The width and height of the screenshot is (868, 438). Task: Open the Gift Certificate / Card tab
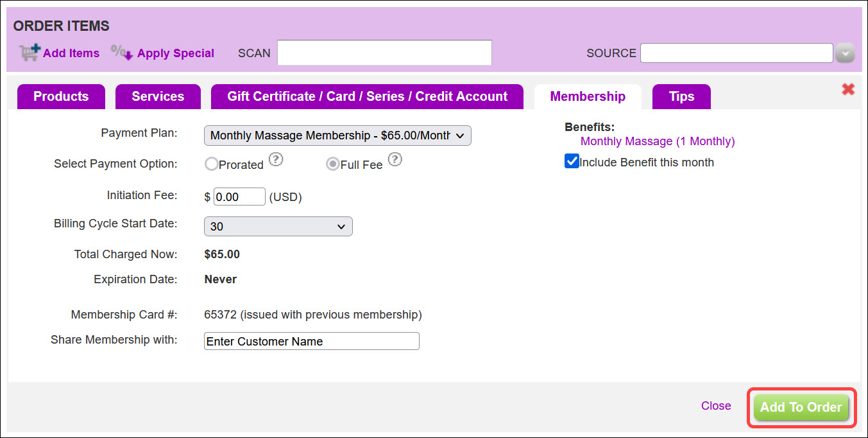click(367, 96)
